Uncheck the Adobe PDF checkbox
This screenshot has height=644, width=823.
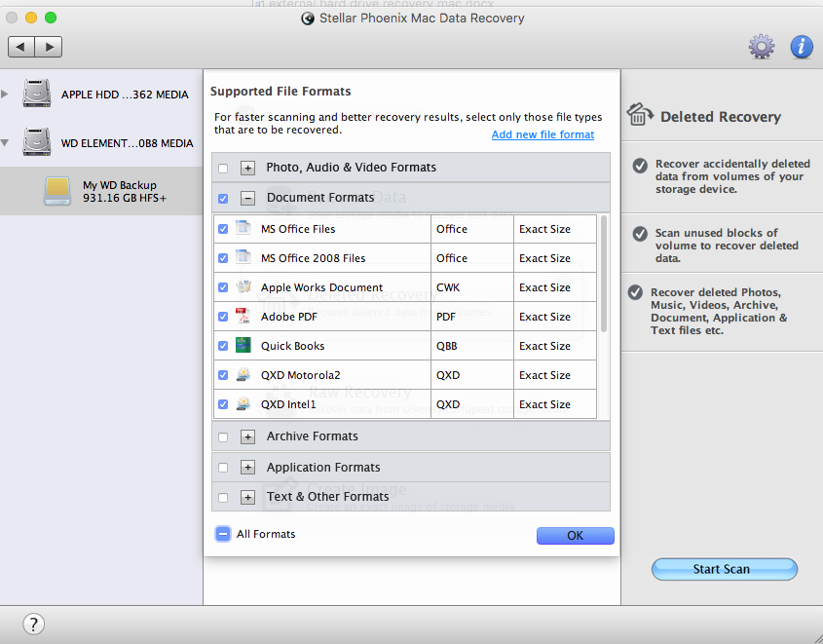(x=223, y=317)
